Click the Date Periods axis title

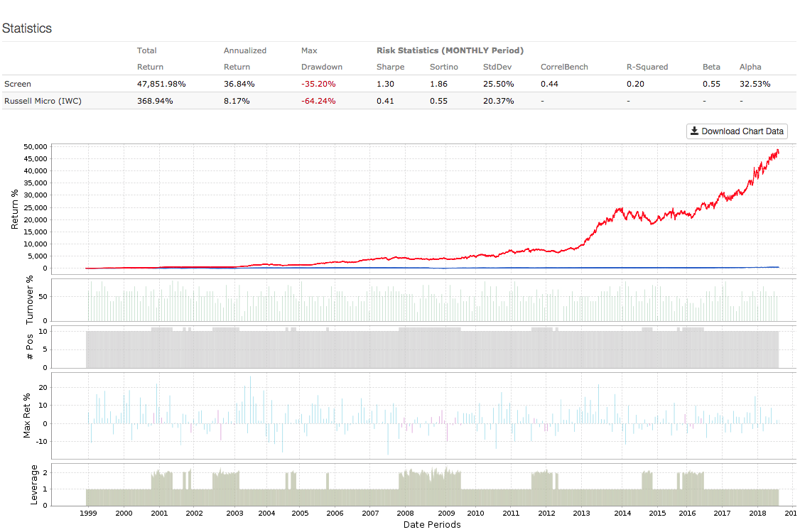click(432, 524)
